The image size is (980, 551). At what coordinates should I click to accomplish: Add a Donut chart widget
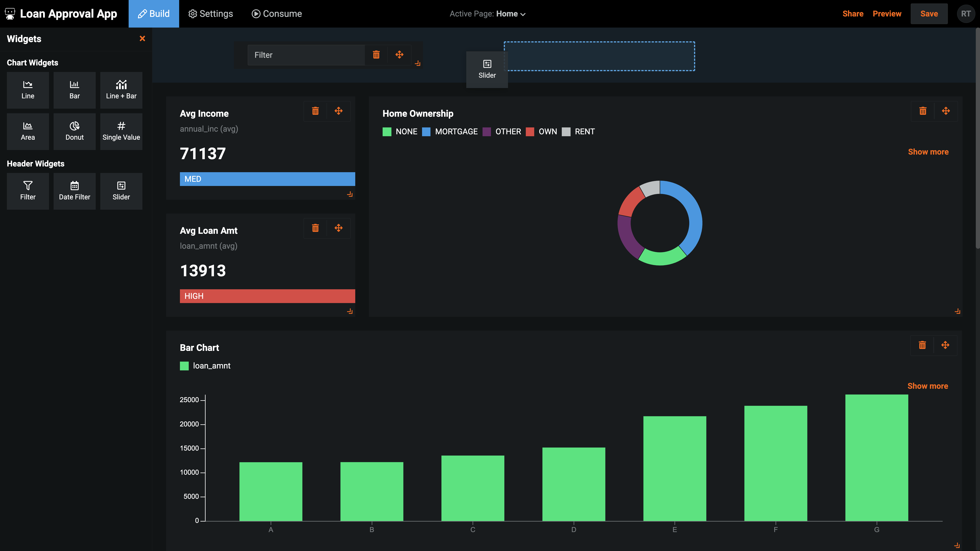75,131
